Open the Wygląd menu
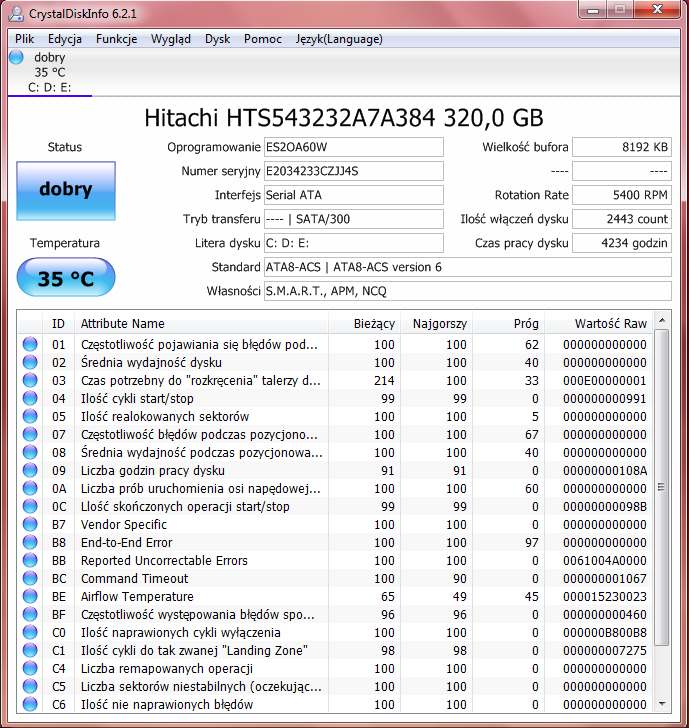 tap(170, 39)
